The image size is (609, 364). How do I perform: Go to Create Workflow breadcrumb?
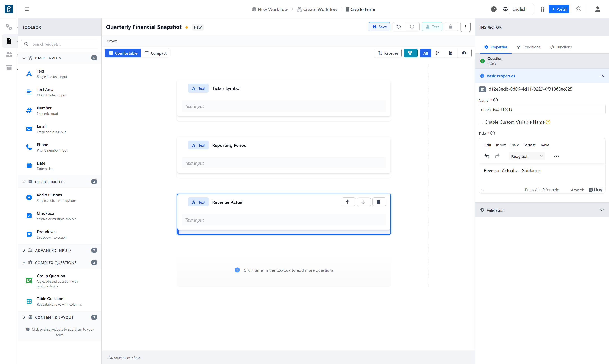click(x=317, y=9)
